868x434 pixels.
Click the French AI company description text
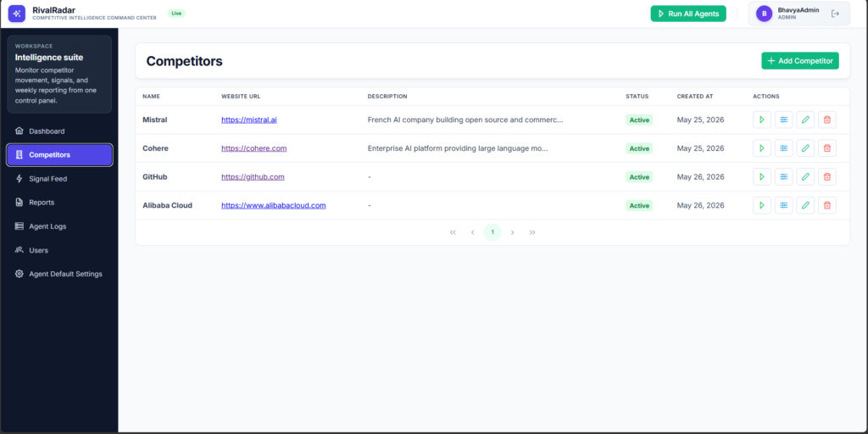465,120
